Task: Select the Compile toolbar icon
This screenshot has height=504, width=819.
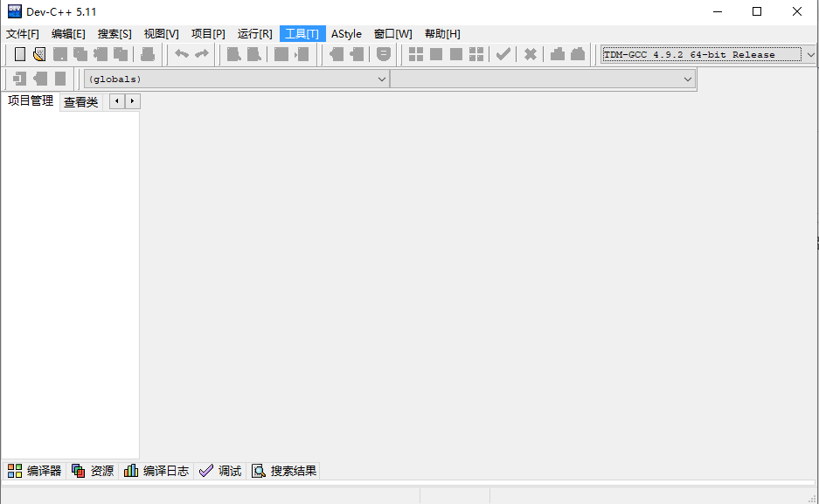Action: tap(233, 54)
